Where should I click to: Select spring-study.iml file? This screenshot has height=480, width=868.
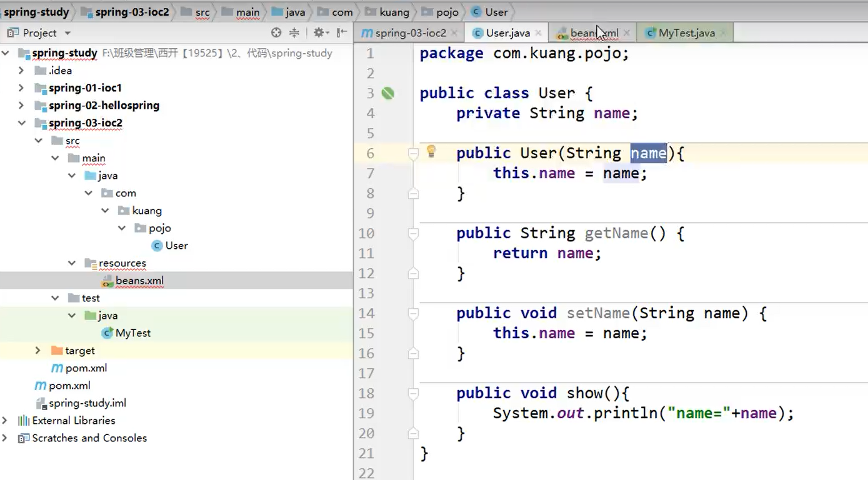coord(81,403)
